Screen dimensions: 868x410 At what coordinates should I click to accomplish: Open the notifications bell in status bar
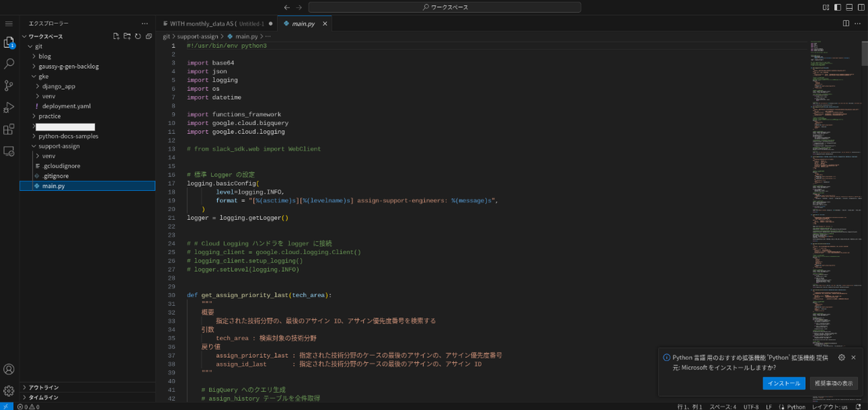tap(859, 406)
